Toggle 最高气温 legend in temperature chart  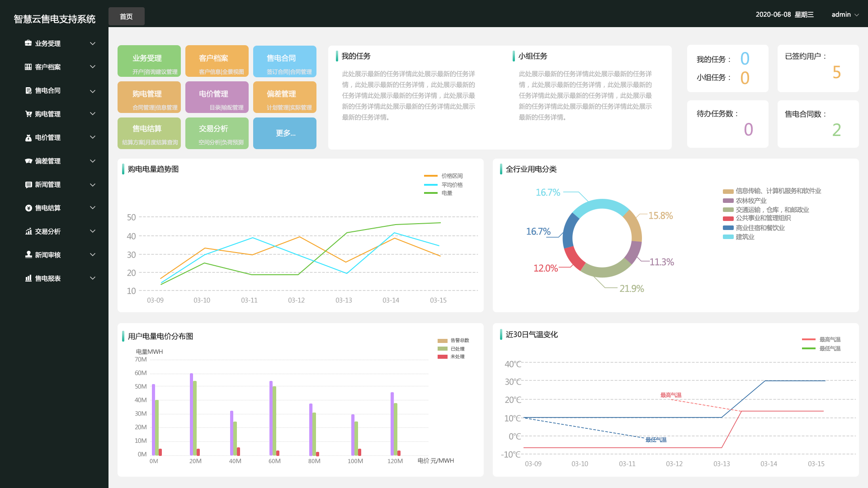coord(821,339)
